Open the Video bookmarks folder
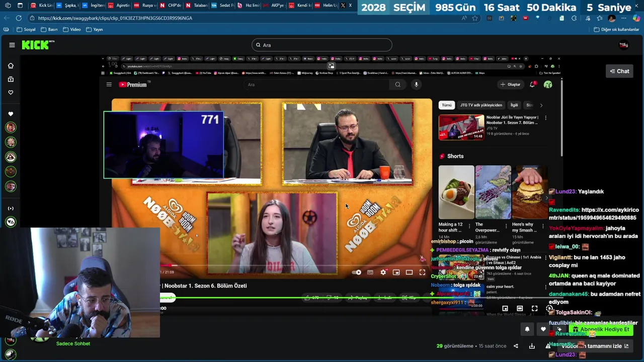 tap(71, 29)
